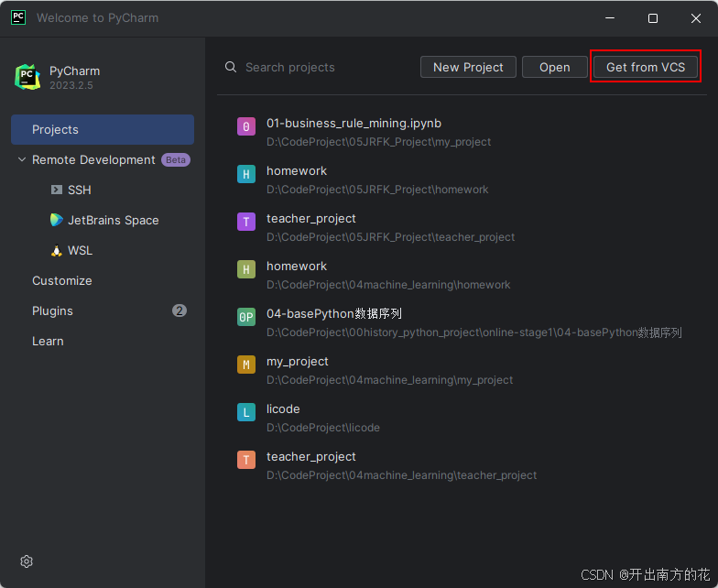Open the licode project
This screenshot has height=588, width=718.
click(462, 418)
